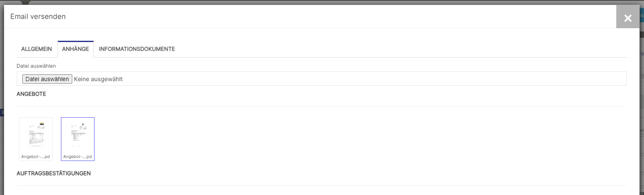The image size is (644, 195).
Task: Open the Informationsdokumente tab
Action: [x=137, y=49]
